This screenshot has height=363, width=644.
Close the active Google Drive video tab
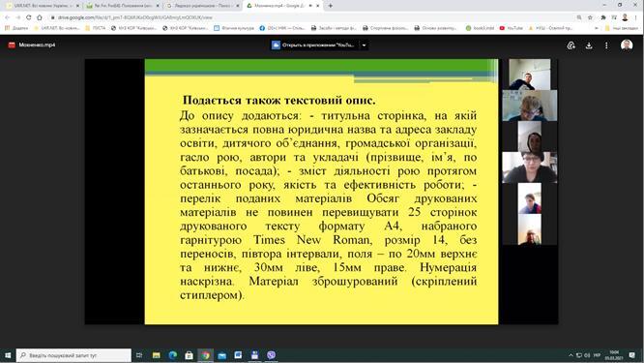point(317,6)
